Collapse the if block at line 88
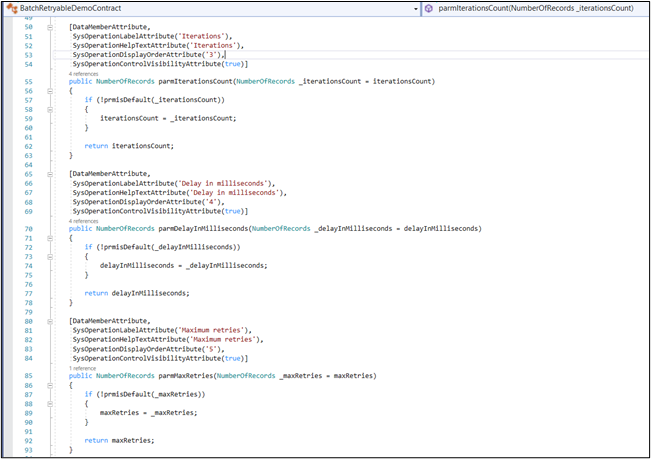The image size is (651, 459). tap(50, 403)
